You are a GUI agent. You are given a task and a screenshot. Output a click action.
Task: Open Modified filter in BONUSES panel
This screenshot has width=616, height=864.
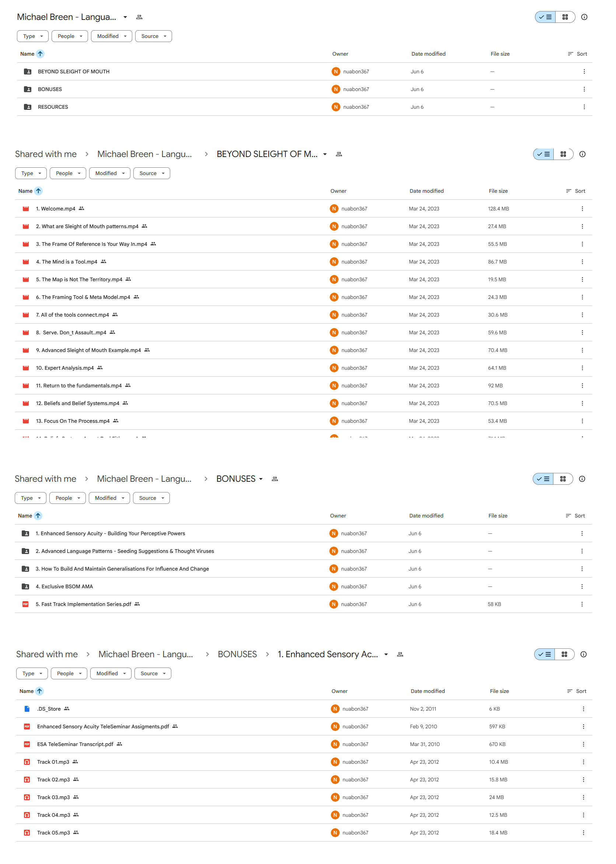(109, 498)
